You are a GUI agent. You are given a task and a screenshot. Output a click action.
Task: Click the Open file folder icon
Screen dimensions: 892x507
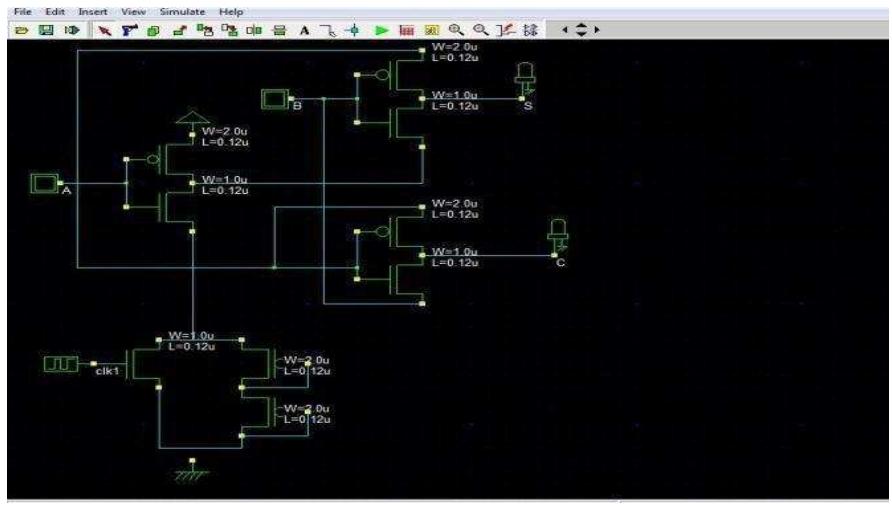coord(22,30)
